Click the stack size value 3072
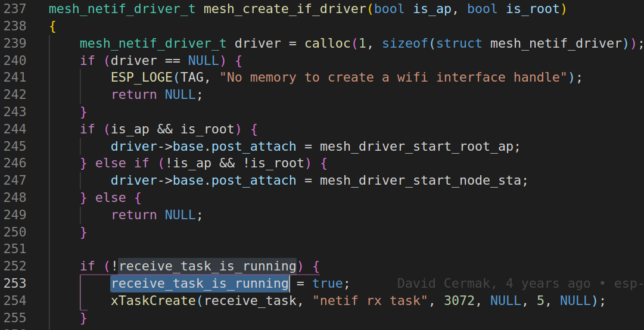This screenshot has height=330, width=644. 459,300
